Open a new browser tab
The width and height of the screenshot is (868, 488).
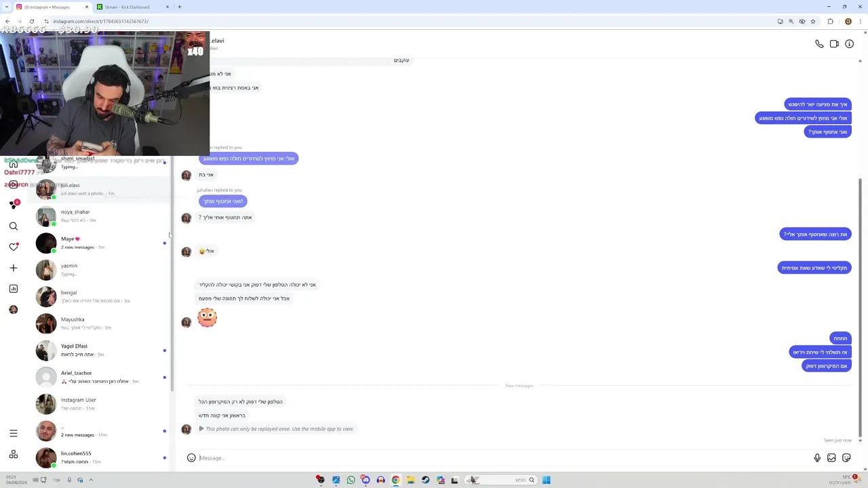pyautogui.click(x=179, y=7)
